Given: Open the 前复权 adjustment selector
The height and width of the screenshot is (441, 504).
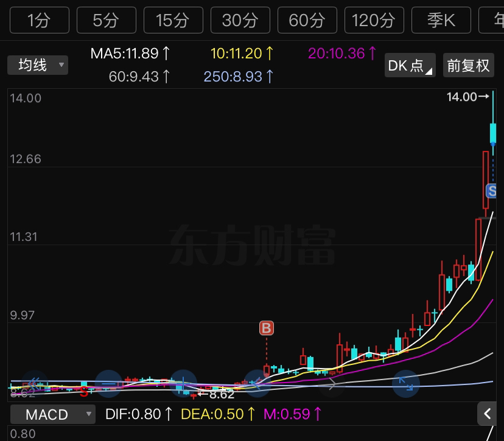Looking at the screenshot, I should 468,65.
